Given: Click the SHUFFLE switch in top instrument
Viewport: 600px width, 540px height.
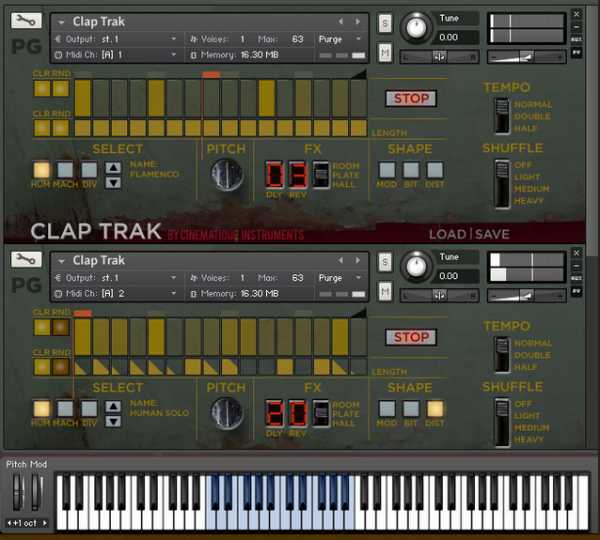Looking at the screenshot, I should (x=502, y=184).
